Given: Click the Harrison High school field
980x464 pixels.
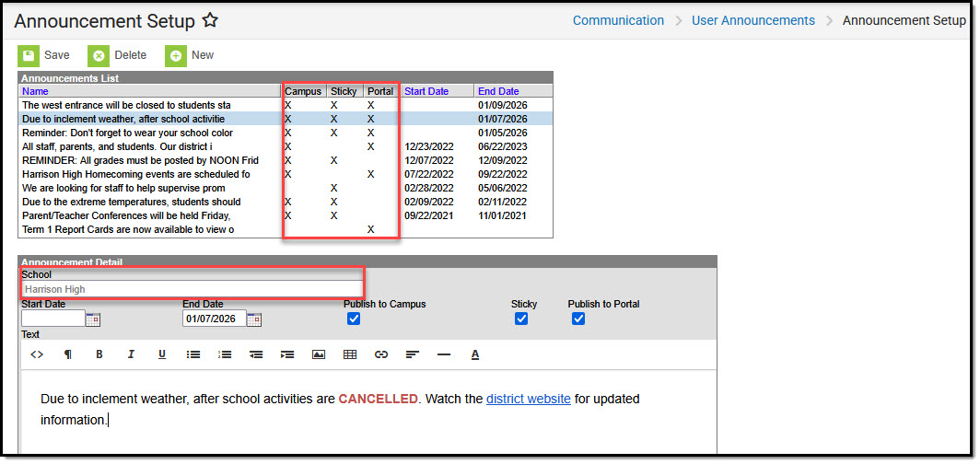Looking at the screenshot, I should tap(192, 290).
